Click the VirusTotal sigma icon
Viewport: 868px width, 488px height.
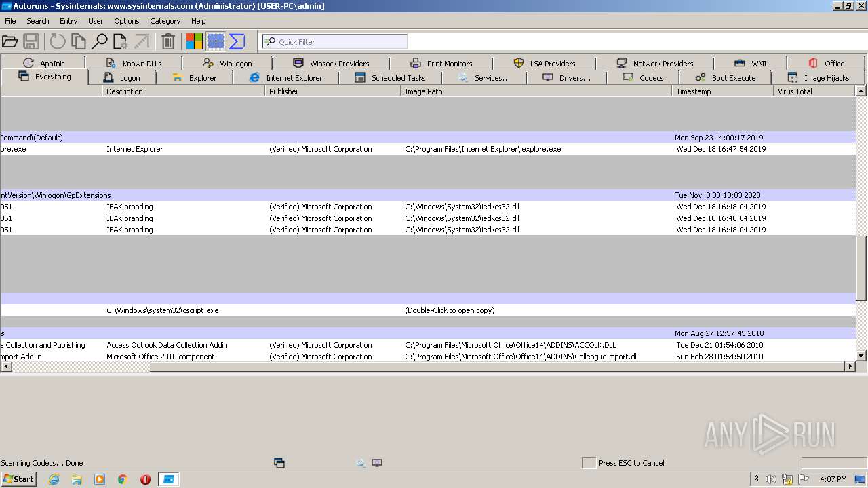(x=237, y=42)
